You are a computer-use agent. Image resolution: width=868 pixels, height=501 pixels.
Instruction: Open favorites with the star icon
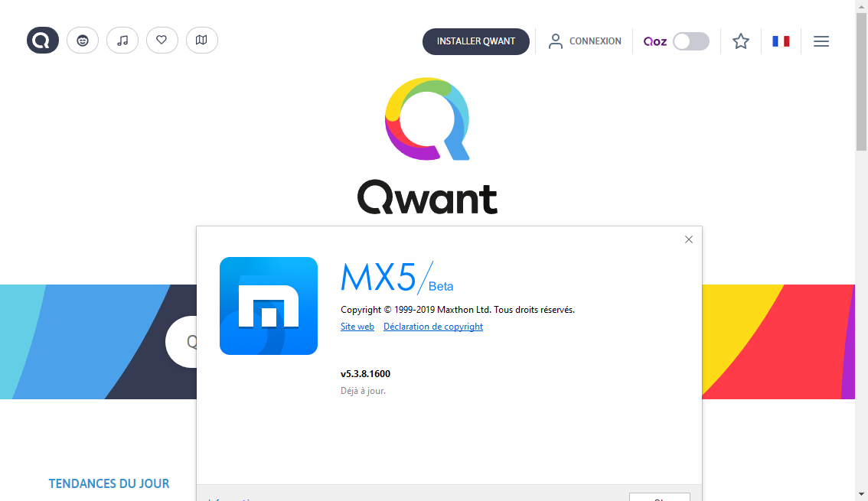(x=741, y=41)
